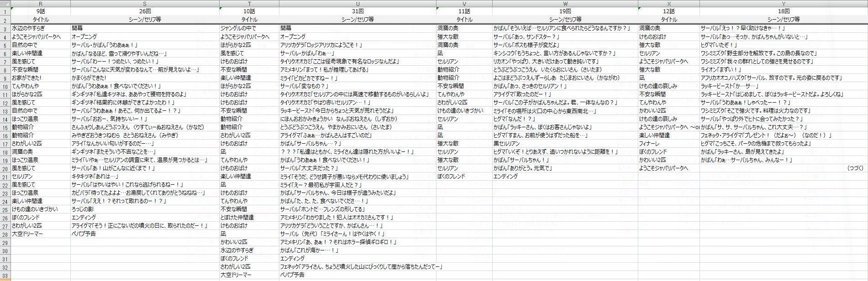Select row 1 by its row header
The height and width of the screenshot is (281, 868).
click(5, 11)
